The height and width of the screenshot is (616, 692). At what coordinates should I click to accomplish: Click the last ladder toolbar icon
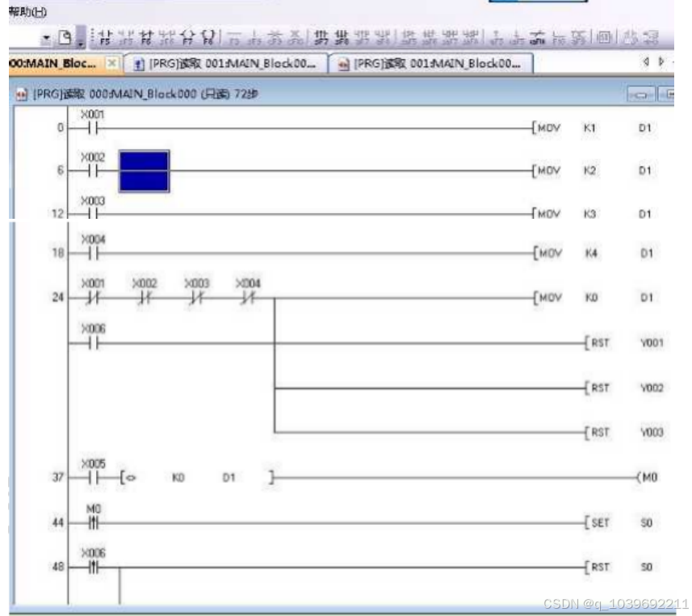click(x=650, y=37)
